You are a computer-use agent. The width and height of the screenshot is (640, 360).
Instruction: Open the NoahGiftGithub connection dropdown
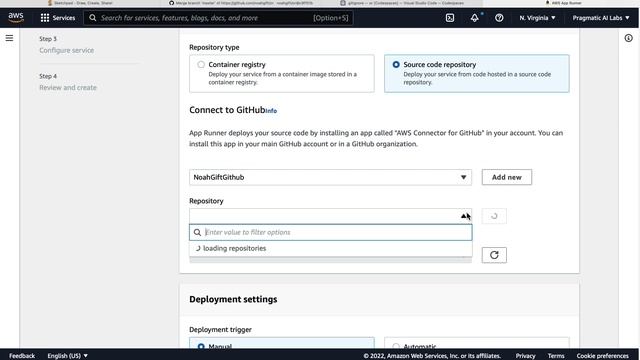pos(330,177)
